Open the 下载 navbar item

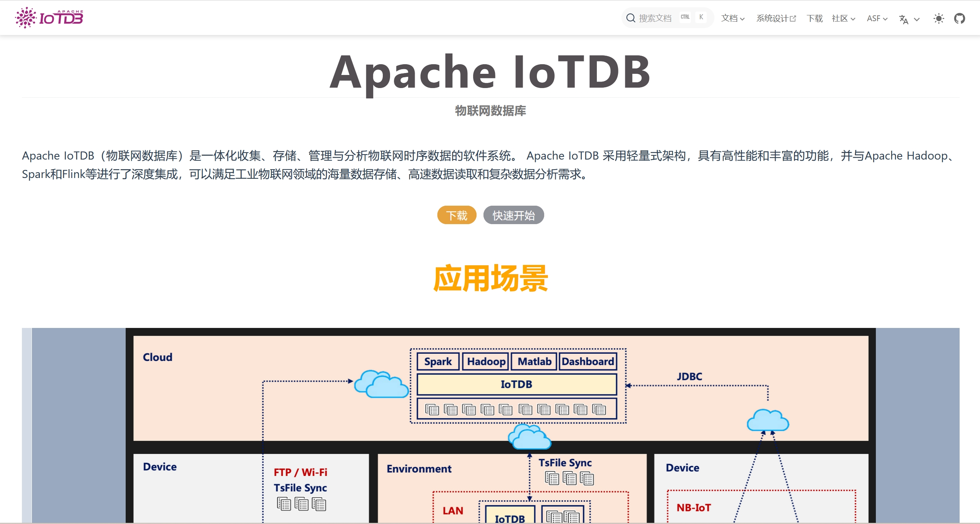814,18
